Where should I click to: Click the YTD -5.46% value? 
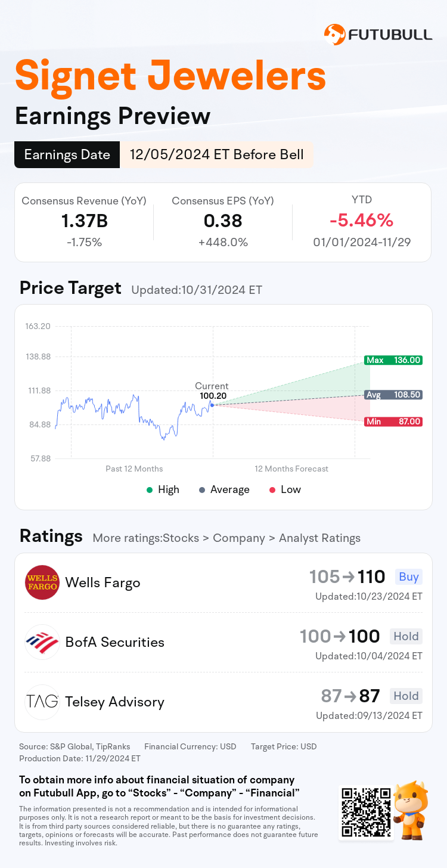[361, 221]
